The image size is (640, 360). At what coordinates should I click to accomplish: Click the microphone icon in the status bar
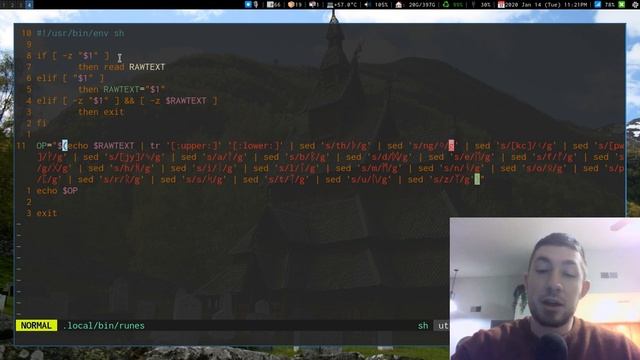click(x=256, y=4)
